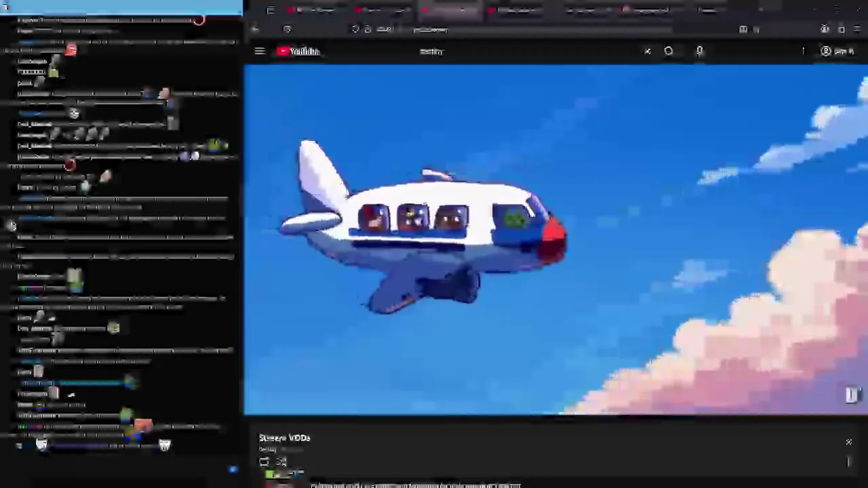The width and height of the screenshot is (868, 488).
Task: Open more options in the playlist panel
Action: point(848,462)
